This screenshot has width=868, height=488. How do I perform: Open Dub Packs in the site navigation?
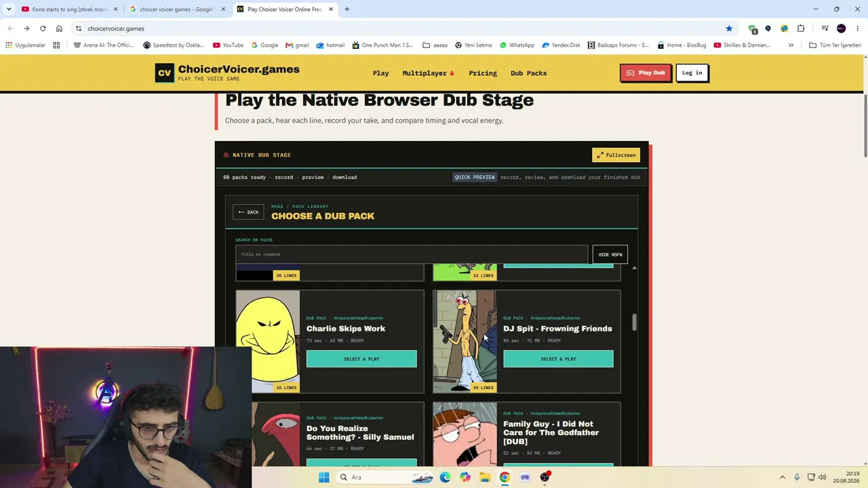point(528,73)
